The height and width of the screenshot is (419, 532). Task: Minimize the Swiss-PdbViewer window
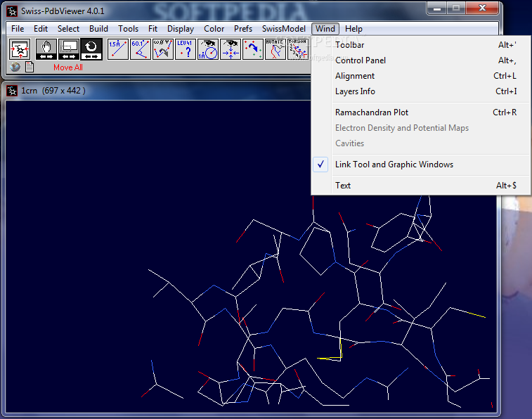(437, 8)
